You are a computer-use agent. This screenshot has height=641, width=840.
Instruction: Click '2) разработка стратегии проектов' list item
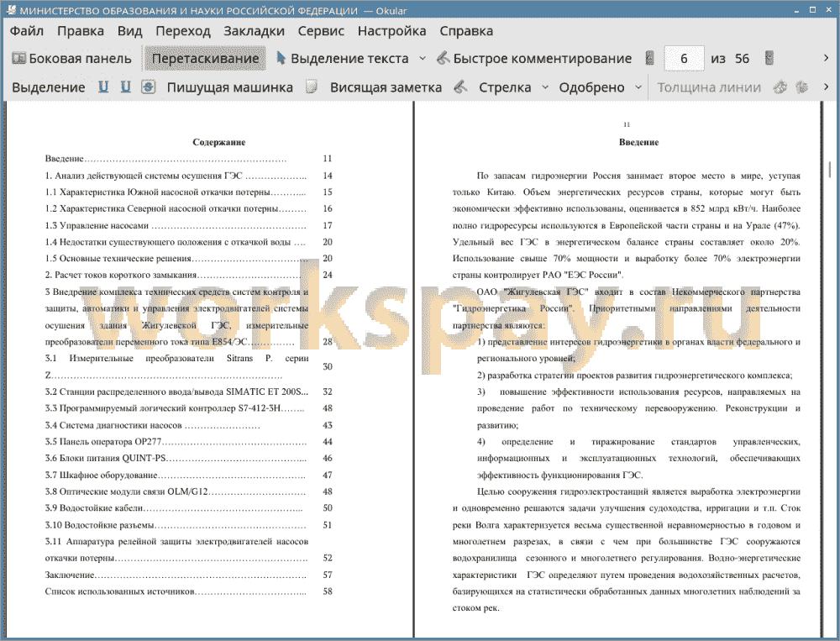coord(634,376)
